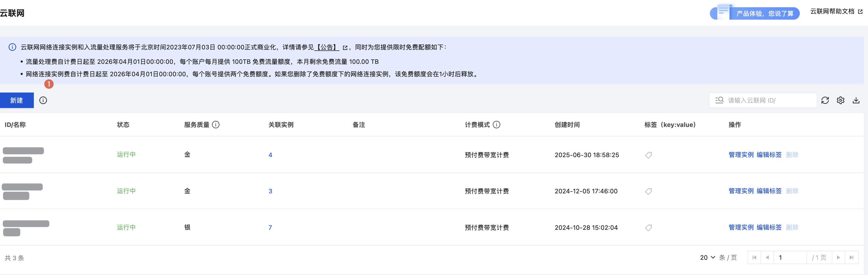Click the download list icon
The width and height of the screenshot is (868, 275).
point(856,101)
